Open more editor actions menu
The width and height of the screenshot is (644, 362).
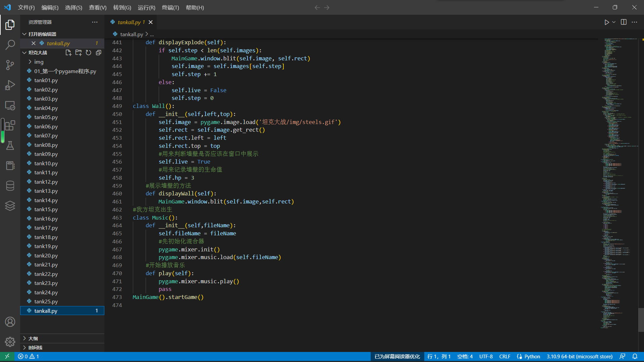634,22
